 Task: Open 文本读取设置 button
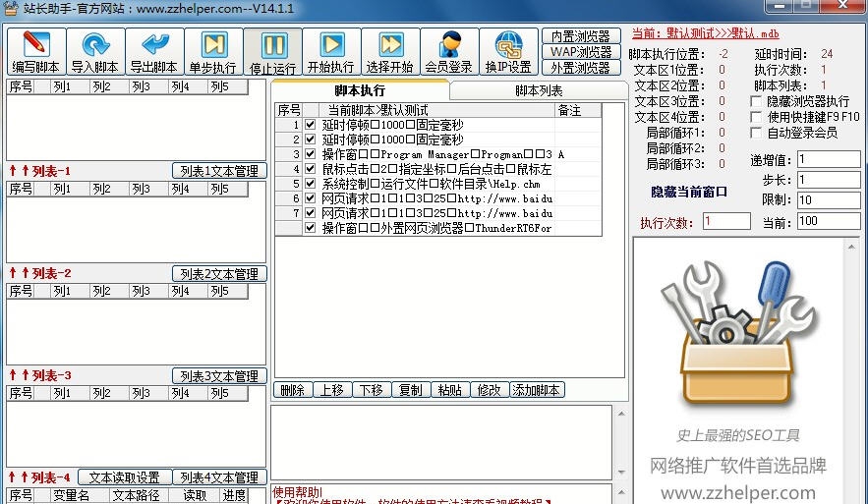125,477
